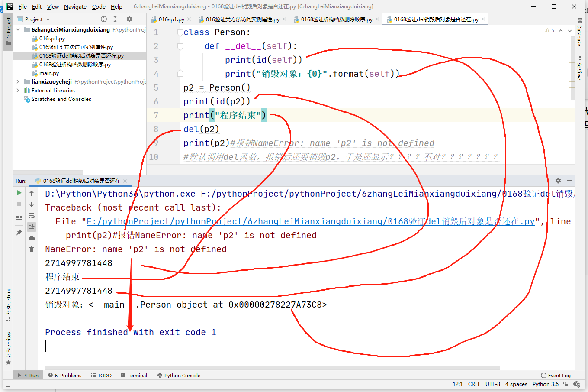Open the Restore Layout icon in the Run panel
Image resolution: width=588 pixels, height=392 pixels.
[x=19, y=218]
